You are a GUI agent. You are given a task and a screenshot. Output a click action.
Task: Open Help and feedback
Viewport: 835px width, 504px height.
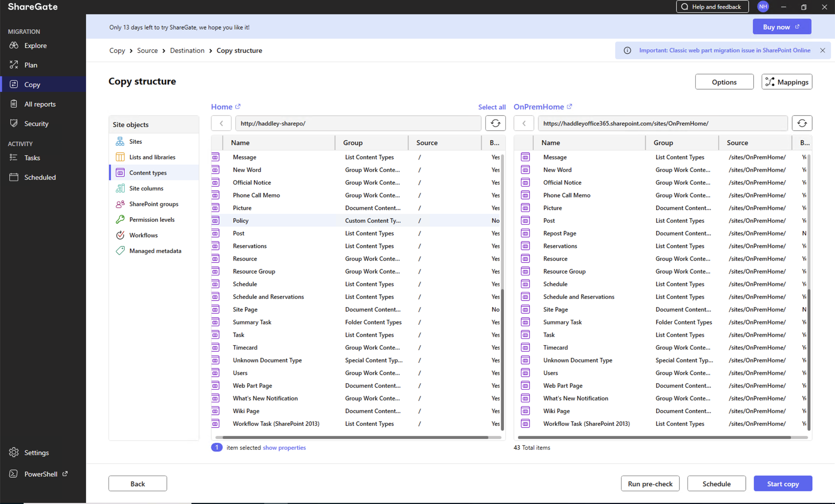click(x=712, y=7)
